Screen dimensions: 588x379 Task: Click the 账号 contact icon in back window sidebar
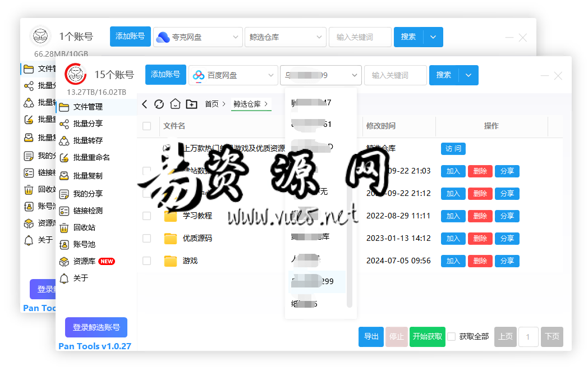pyautogui.click(x=29, y=207)
